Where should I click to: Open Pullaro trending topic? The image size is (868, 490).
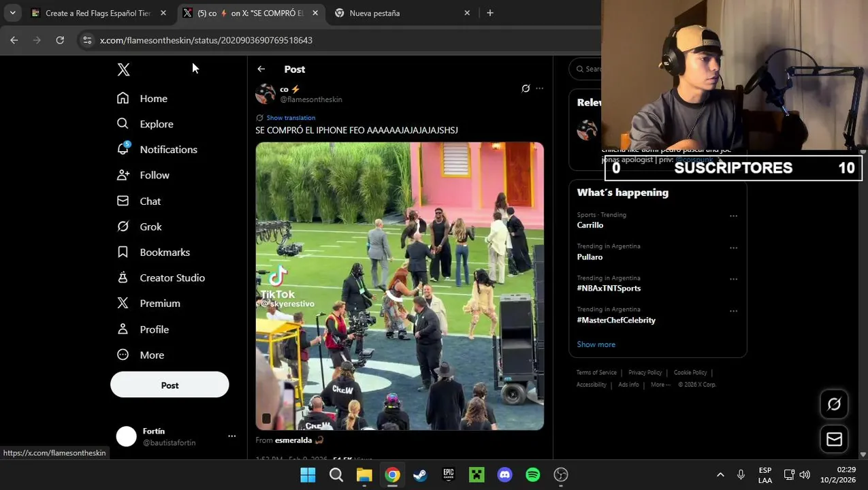pyautogui.click(x=590, y=257)
